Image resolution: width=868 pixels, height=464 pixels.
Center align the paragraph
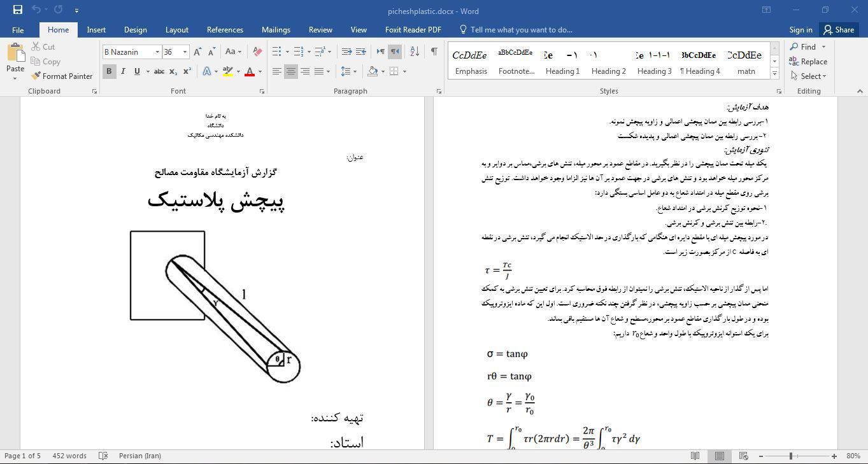pos(291,71)
